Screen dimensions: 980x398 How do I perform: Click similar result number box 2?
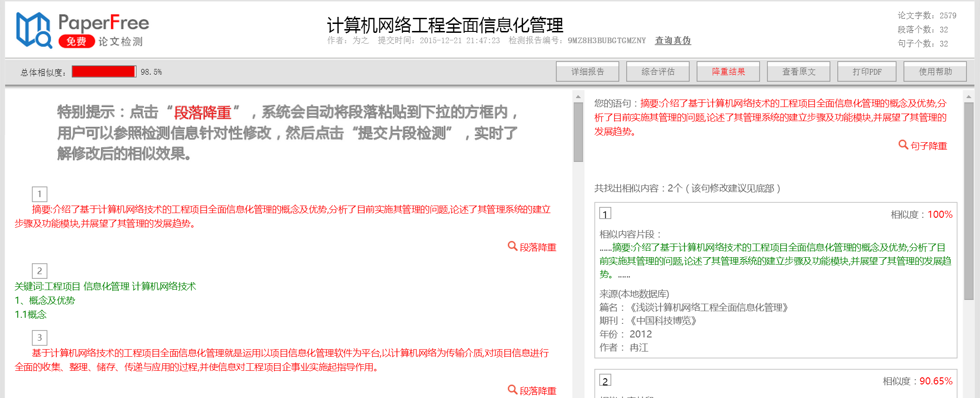click(x=605, y=381)
